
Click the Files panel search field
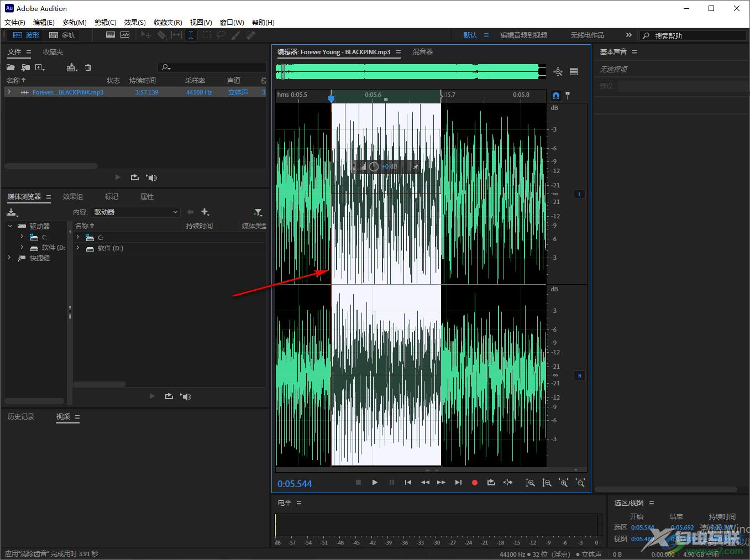(212, 67)
